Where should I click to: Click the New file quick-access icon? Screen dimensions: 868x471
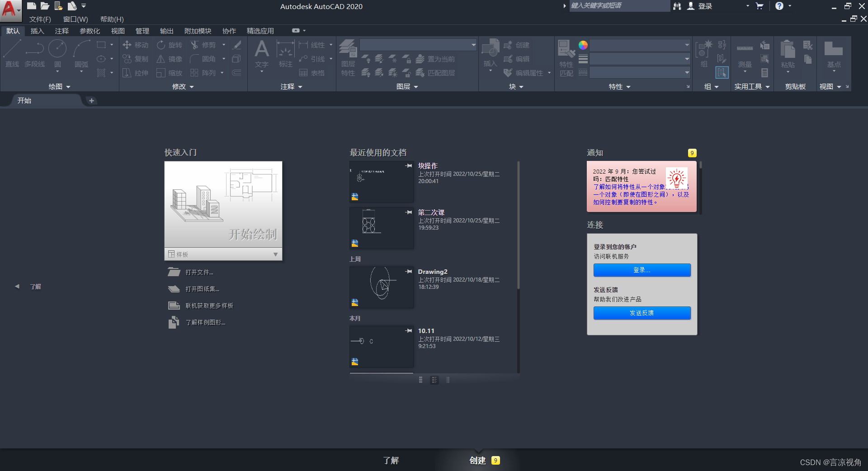[31, 6]
